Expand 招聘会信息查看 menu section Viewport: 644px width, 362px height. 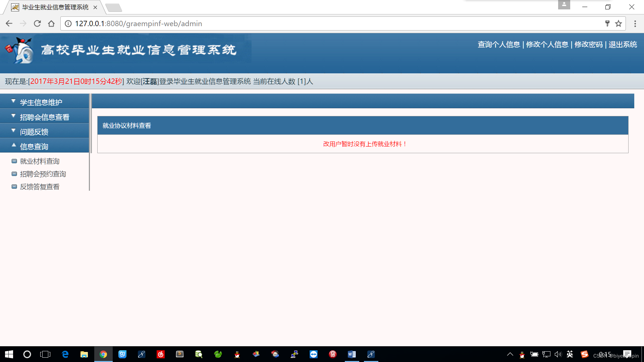tap(44, 117)
